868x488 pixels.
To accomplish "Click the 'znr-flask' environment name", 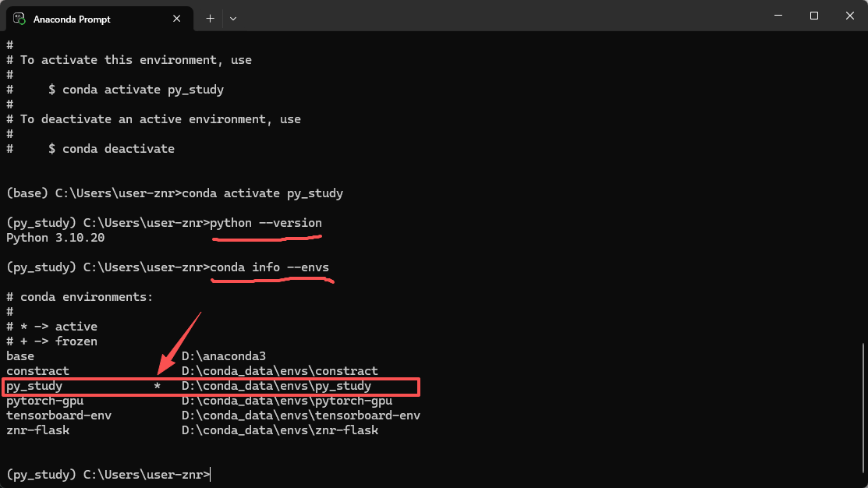I will [x=37, y=430].
